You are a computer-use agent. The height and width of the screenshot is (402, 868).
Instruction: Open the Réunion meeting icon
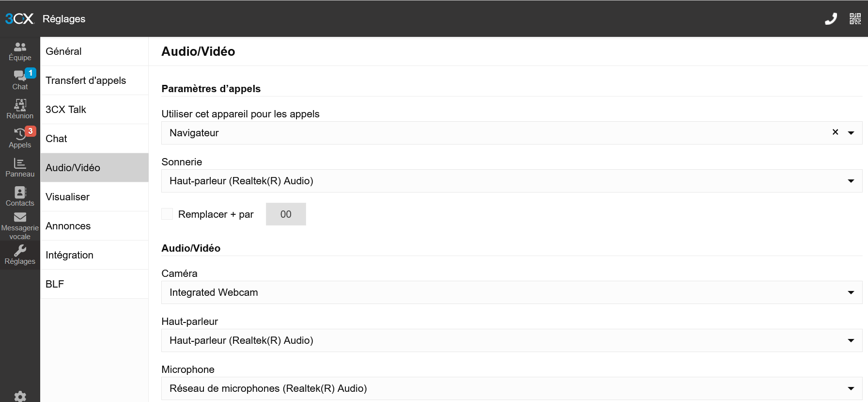pyautogui.click(x=20, y=109)
